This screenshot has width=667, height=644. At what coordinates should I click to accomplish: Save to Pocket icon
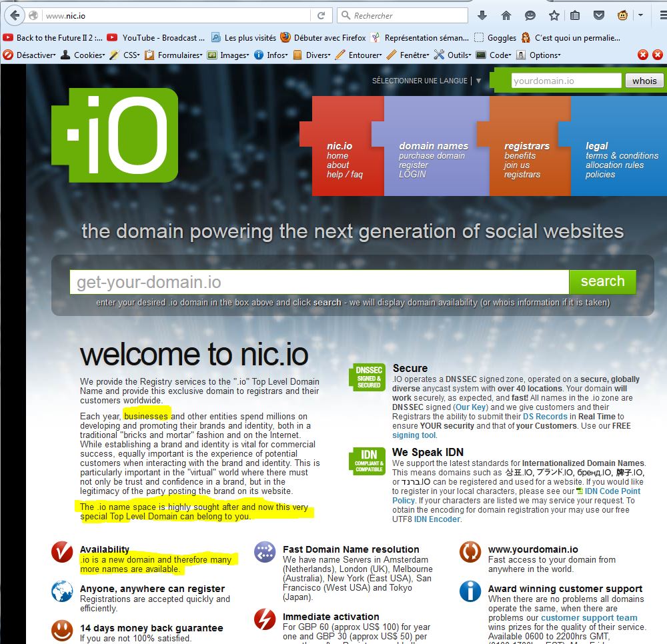point(599,16)
